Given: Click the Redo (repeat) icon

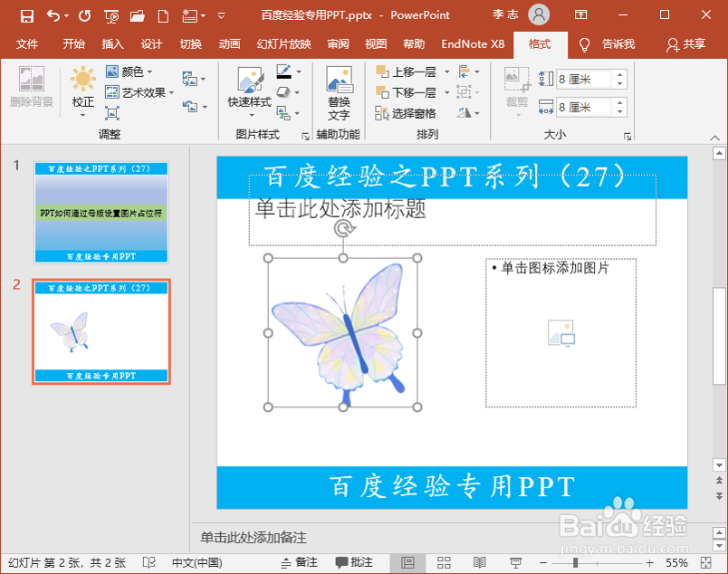Looking at the screenshot, I should point(84,16).
